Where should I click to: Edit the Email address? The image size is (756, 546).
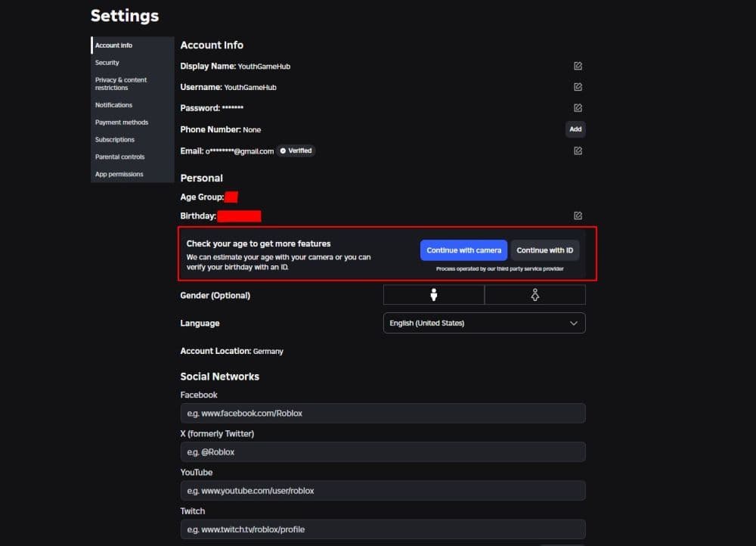tap(577, 150)
